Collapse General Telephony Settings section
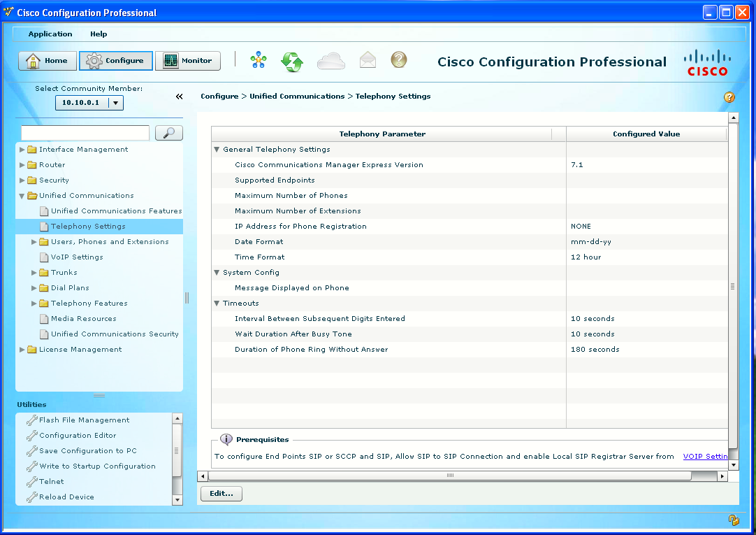 tap(217, 150)
